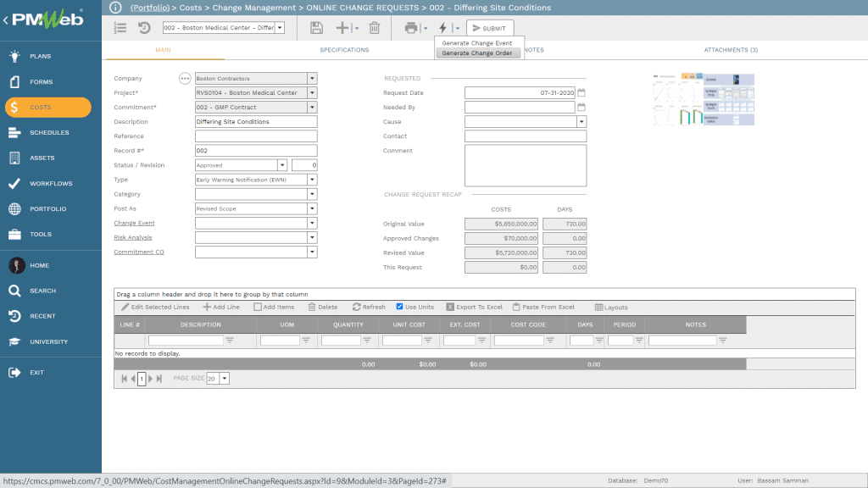Click the Save floppy disk icon
This screenshot has height=488, width=868.
(316, 28)
